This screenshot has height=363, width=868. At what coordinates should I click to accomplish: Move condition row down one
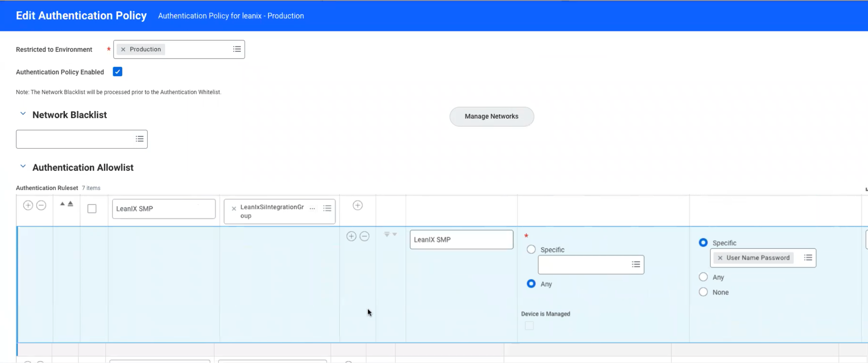point(395,234)
